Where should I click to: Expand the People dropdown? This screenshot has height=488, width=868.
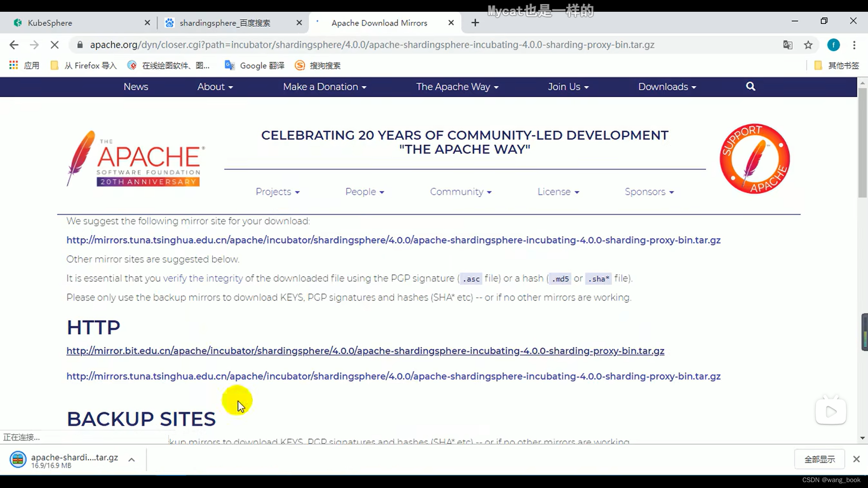click(x=365, y=192)
